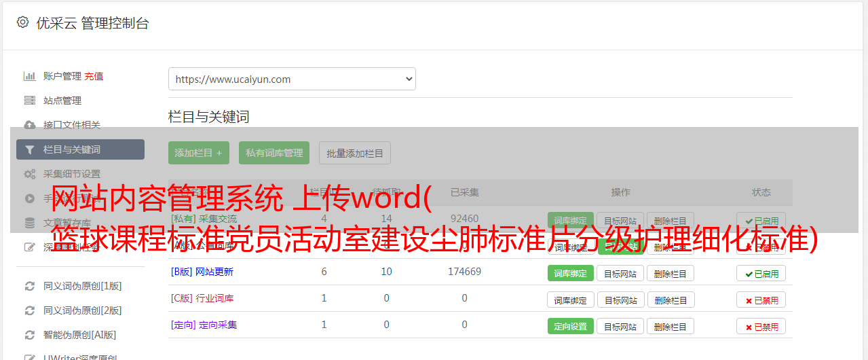Open 文章暂存库 in the sidebar

[x=67, y=223]
